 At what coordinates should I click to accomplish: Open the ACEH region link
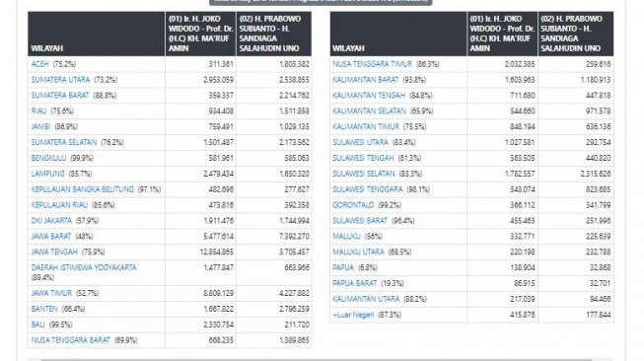click(x=39, y=64)
